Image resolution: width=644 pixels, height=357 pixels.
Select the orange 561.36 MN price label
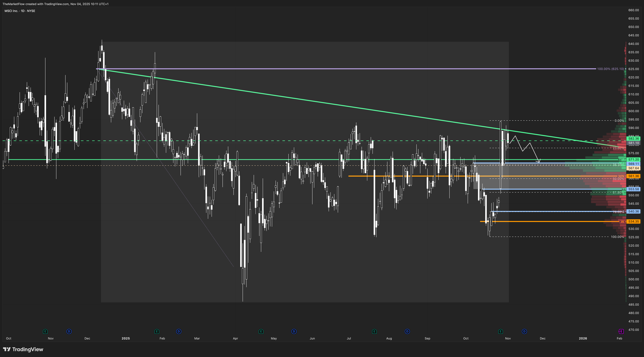(633, 176)
